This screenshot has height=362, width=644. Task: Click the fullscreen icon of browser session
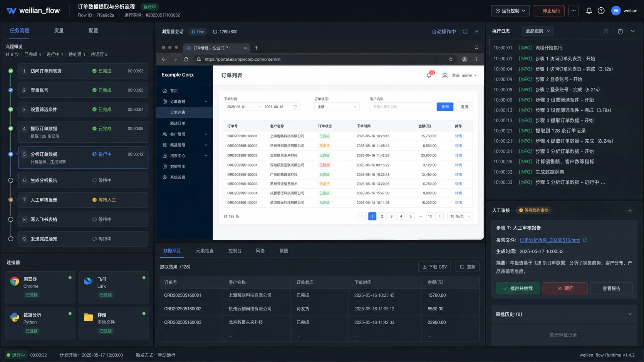click(x=465, y=32)
